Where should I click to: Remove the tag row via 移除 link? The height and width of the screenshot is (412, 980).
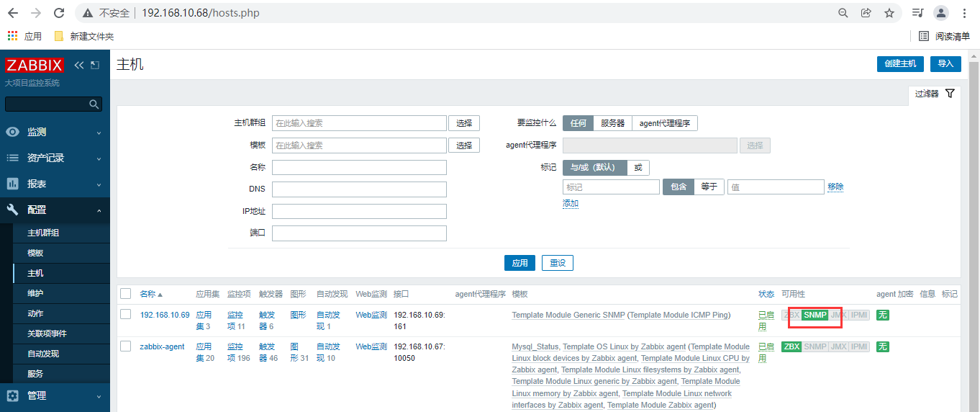[x=835, y=187]
